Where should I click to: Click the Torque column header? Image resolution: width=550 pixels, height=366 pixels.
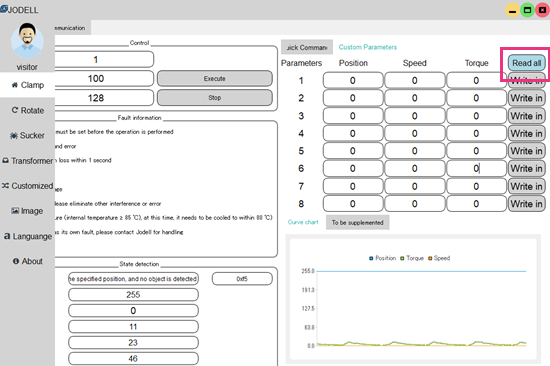[476, 63]
